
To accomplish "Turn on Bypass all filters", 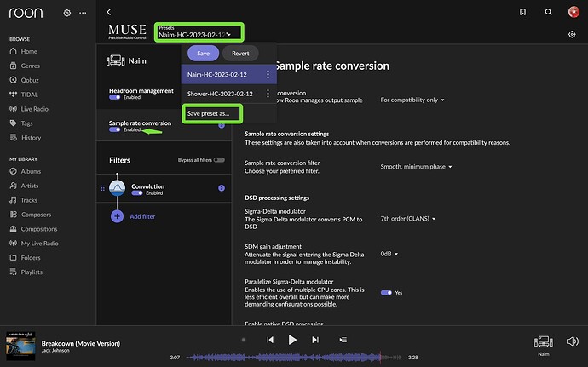I will click(219, 160).
